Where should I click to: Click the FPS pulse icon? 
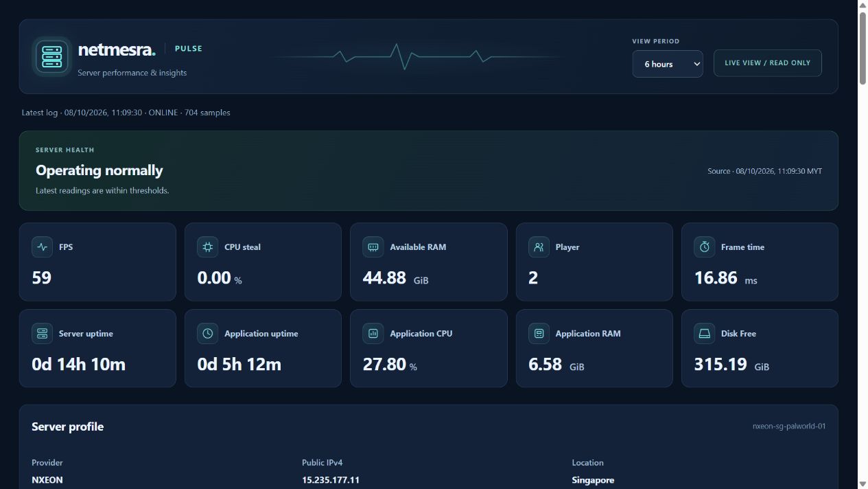point(42,247)
